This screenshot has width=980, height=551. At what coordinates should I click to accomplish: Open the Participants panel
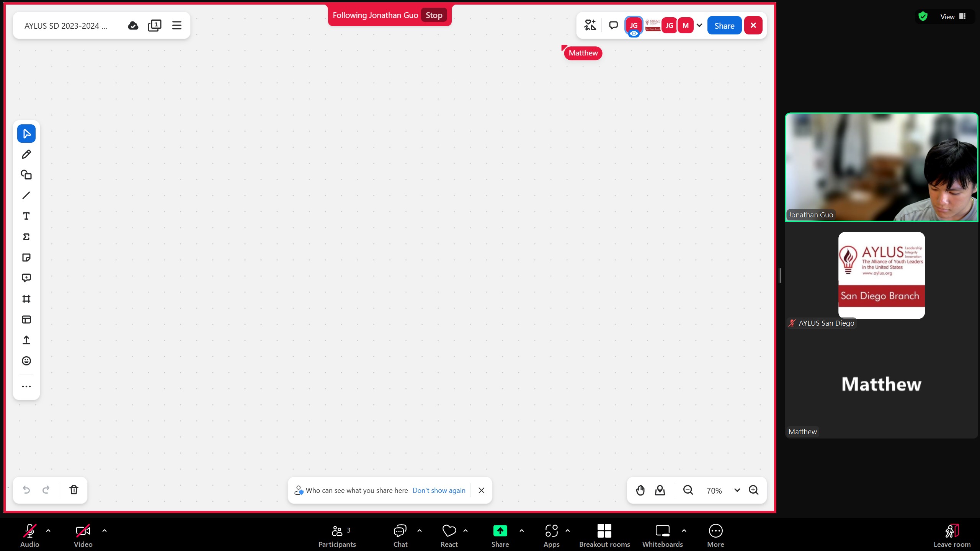(337, 535)
